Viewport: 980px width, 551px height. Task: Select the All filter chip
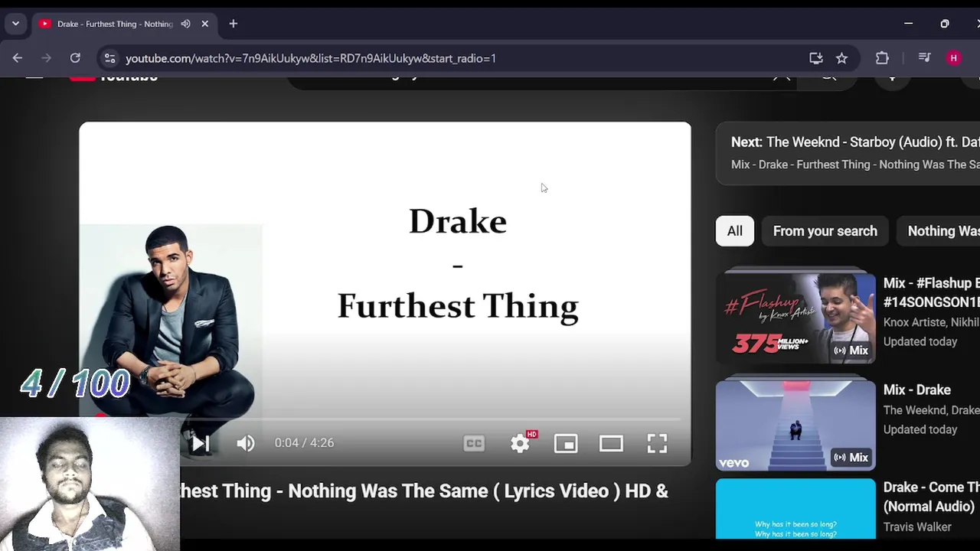click(735, 231)
